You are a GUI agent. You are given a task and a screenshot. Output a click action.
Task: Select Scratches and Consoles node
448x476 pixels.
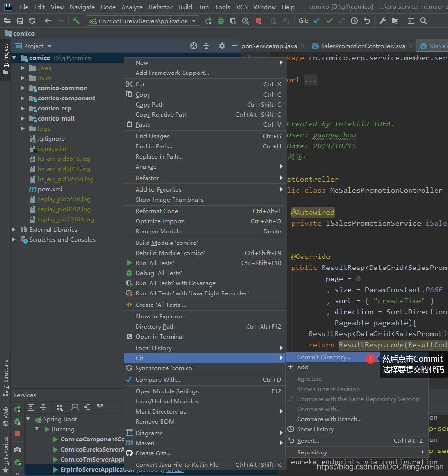pyautogui.click(x=62, y=240)
